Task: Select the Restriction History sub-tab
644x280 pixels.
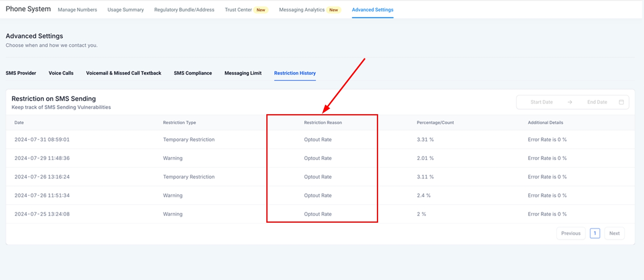Action: click(x=295, y=73)
